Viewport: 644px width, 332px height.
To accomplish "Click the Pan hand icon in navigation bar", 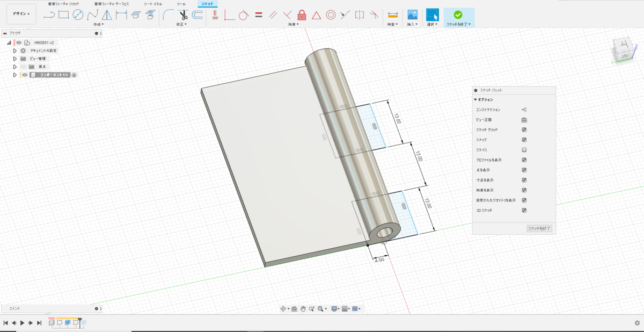I will [x=303, y=309].
